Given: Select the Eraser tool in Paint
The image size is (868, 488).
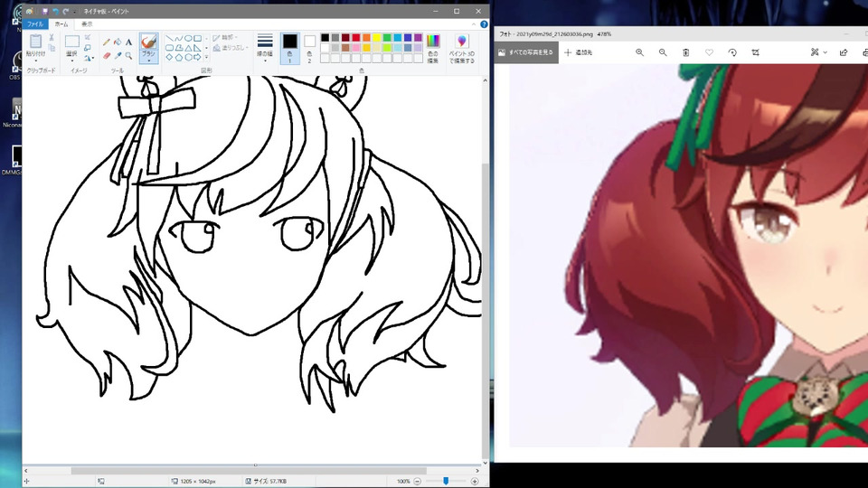Looking at the screenshot, I should coord(107,56).
